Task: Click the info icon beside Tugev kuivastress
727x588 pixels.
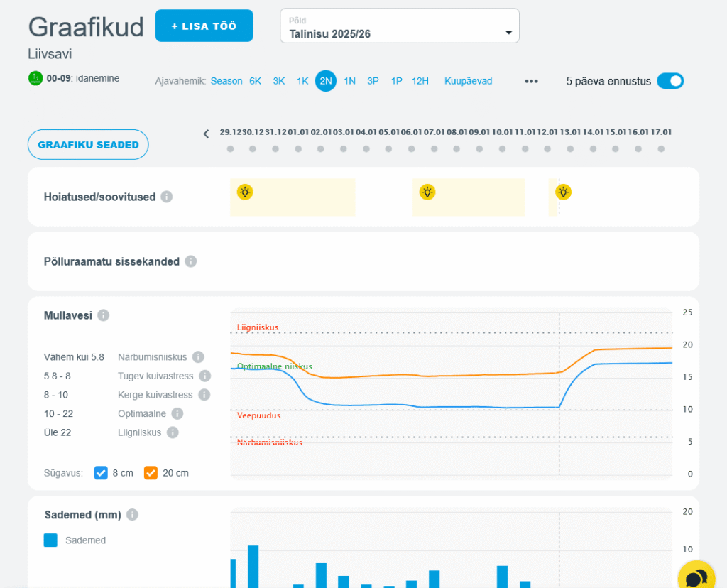Action: click(x=205, y=376)
